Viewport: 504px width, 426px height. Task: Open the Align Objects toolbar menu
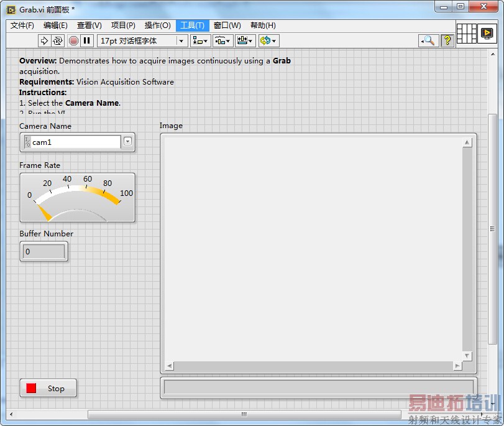(x=200, y=41)
